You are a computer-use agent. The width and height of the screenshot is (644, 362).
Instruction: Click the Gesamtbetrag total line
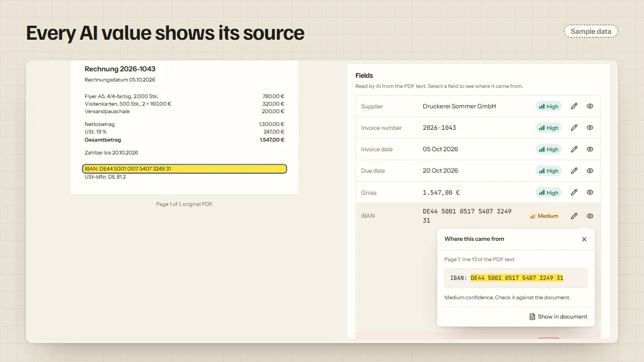185,139
